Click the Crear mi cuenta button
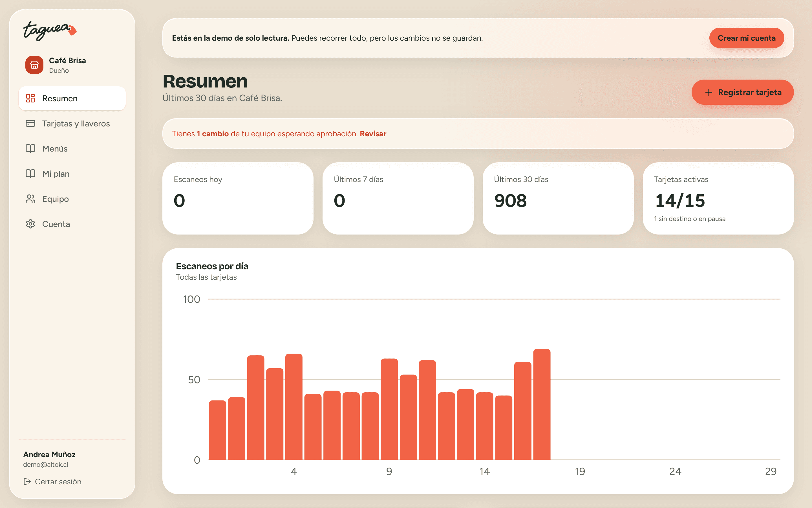Viewport: 812px width, 508px height. click(747, 38)
